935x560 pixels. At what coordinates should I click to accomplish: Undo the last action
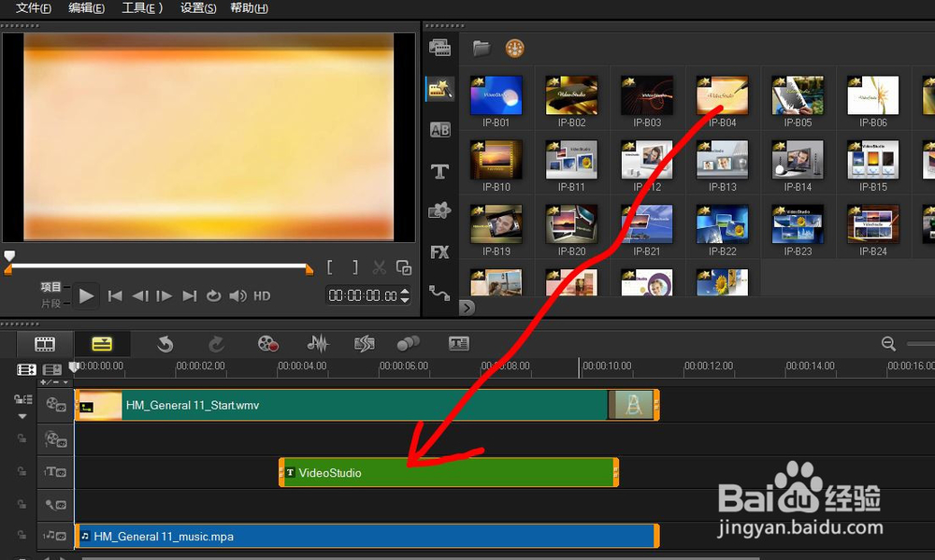pyautogui.click(x=165, y=344)
